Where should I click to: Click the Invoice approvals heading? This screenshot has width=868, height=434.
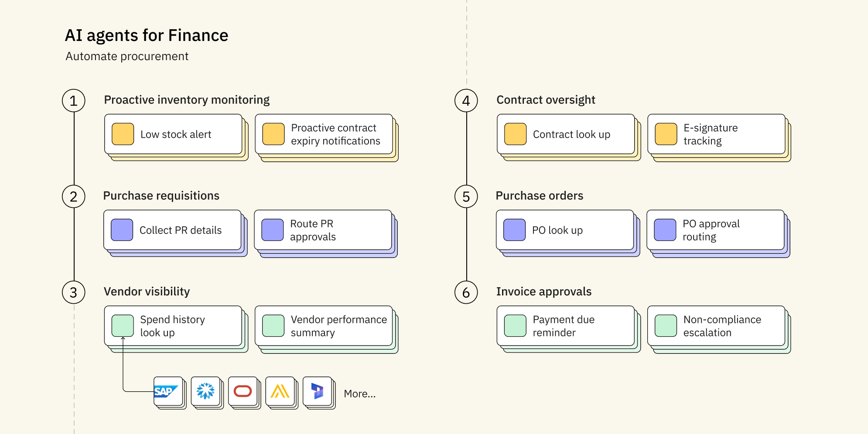(x=543, y=292)
